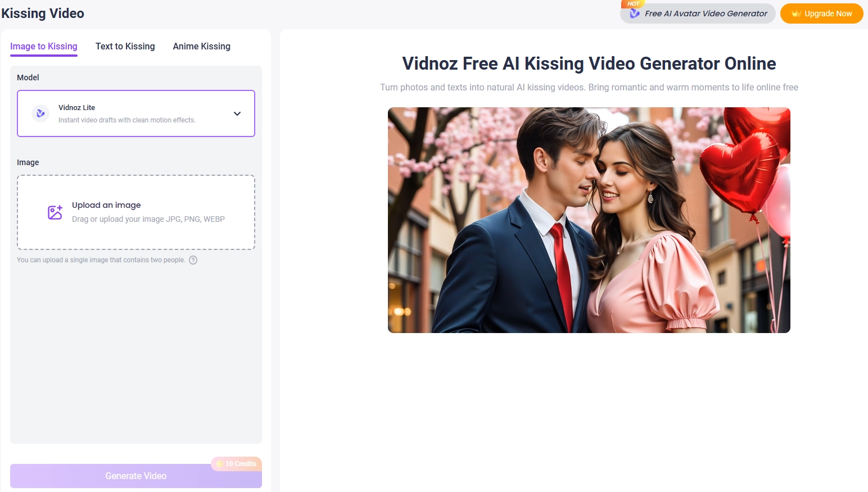The image size is (868, 492).
Task: Open the Anime Kissing tab
Action: [201, 47]
